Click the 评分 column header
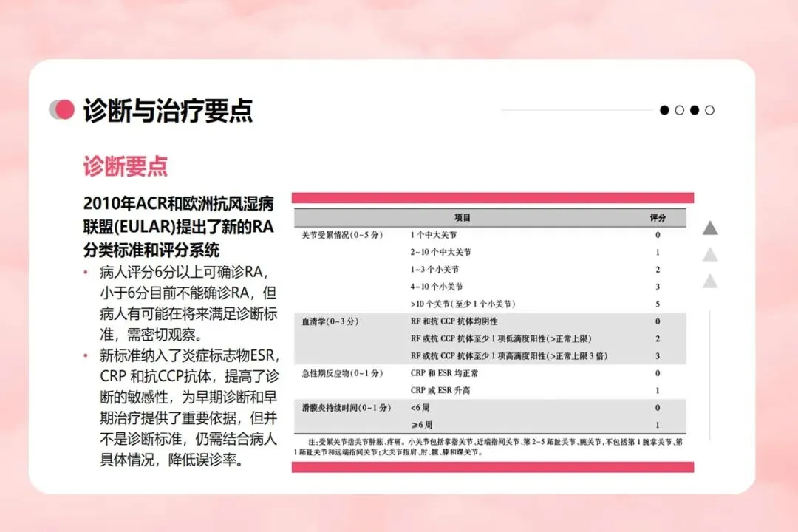798x532 pixels. 658,217
